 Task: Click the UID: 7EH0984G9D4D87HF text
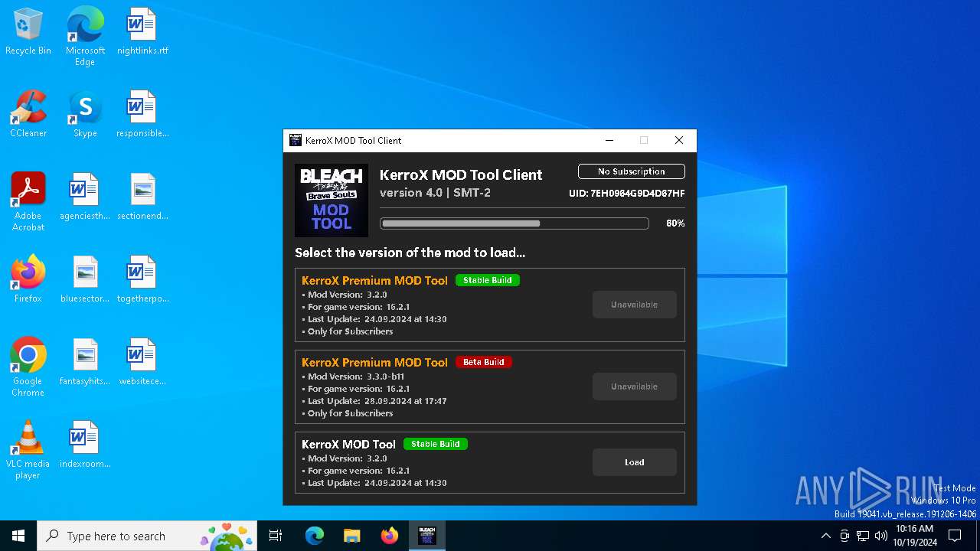tap(627, 194)
